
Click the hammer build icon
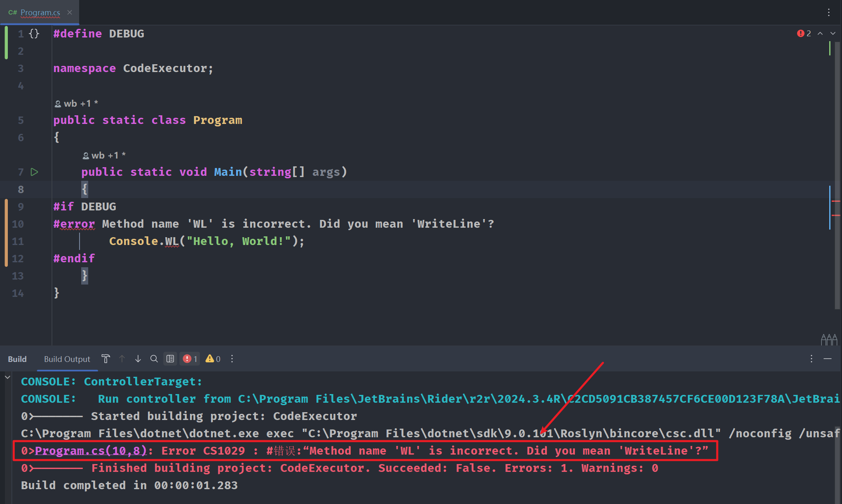106,359
